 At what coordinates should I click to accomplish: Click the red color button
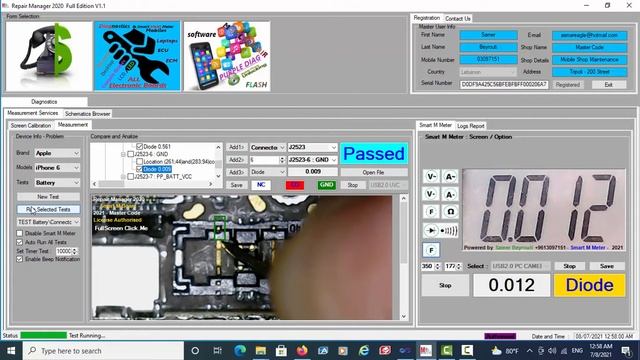[x=295, y=185]
